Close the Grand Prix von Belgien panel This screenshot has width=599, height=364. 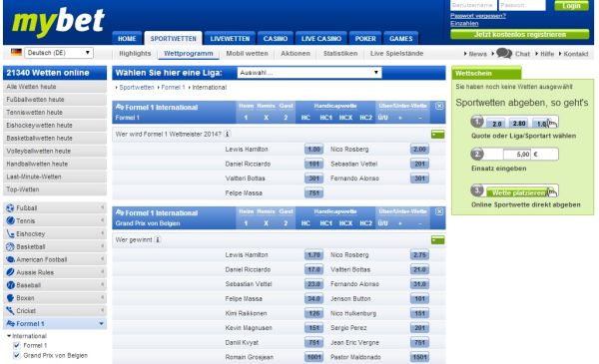(439, 211)
